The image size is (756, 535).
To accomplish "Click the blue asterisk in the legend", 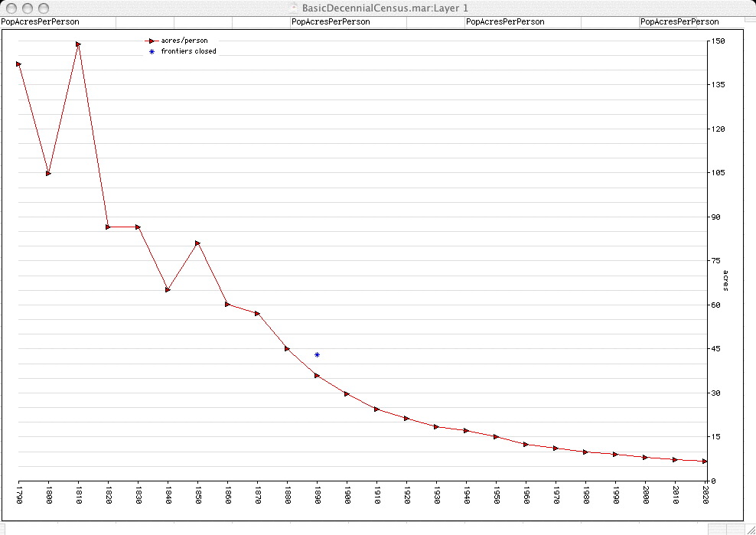I will point(152,51).
